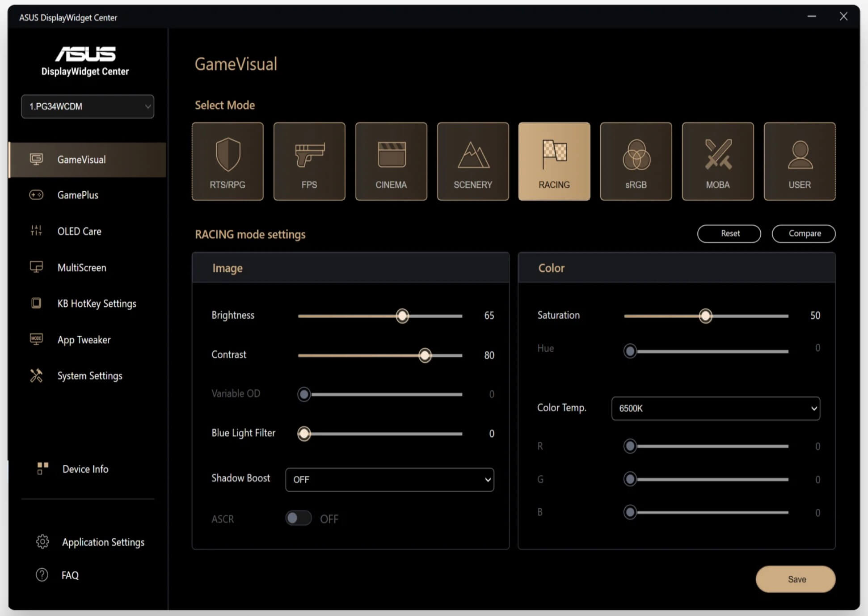This screenshot has width=868, height=616.
Task: Select the SCENERY mountain mode
Action: click(x=473, y=161)
